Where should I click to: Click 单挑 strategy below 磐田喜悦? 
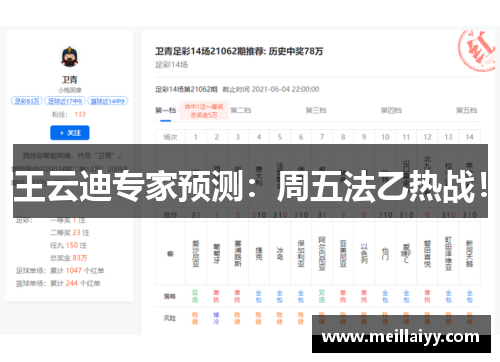pyautogui.click(x=427, y=296)
